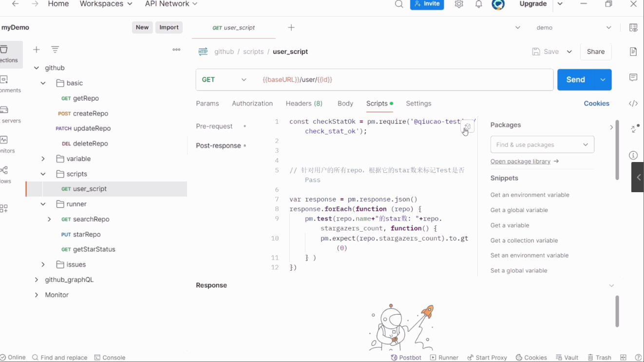
Task: Expand the Monitor collection
Action: pos(37,295)
